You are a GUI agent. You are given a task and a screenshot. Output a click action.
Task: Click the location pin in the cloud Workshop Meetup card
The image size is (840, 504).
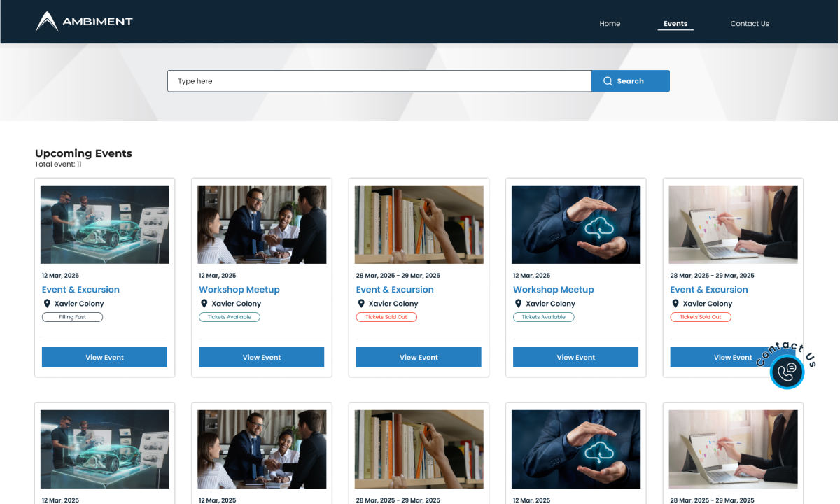[x=518, y=304]
